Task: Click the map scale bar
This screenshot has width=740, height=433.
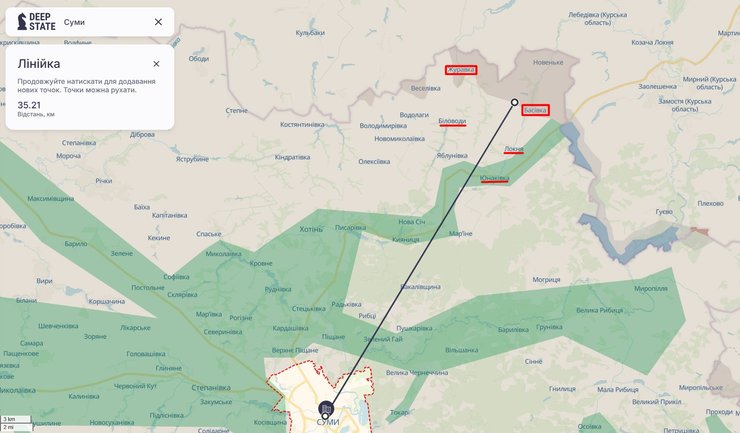Action: pos(16,423)
